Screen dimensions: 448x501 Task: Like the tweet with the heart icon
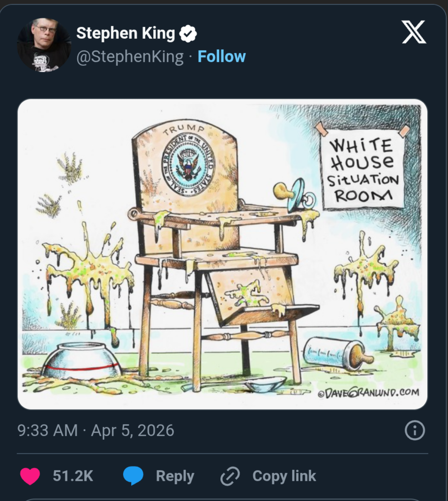click(30, 476)
